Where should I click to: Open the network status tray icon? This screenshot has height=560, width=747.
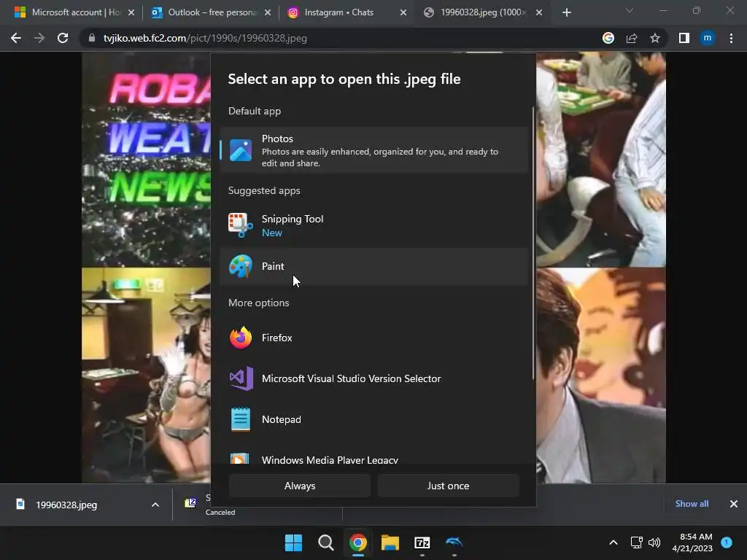click(636, 542)
